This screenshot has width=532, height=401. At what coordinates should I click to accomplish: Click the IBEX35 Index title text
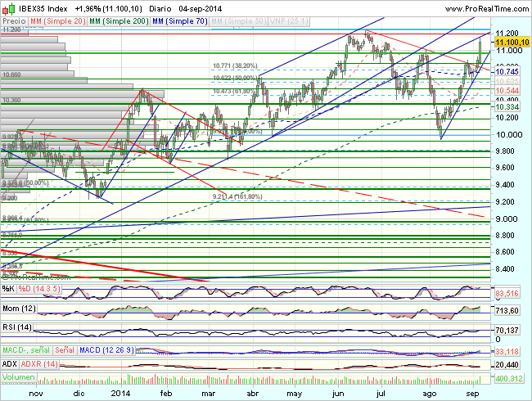point(43,9)
